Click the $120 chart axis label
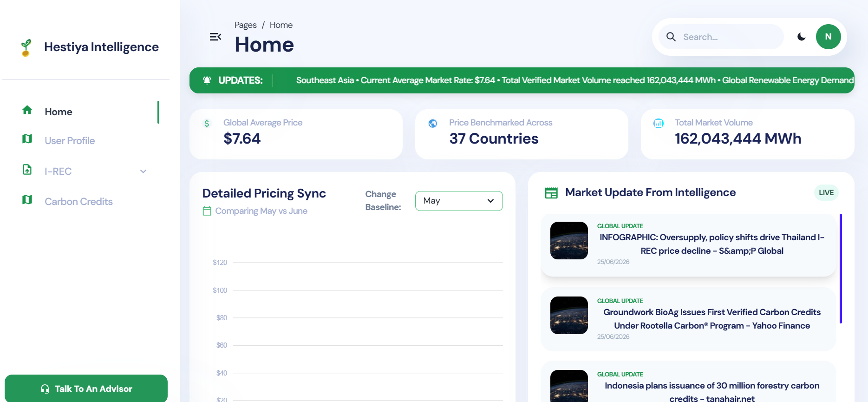The height and width of the screenshot is (402, 868). (x=220, y=263)
